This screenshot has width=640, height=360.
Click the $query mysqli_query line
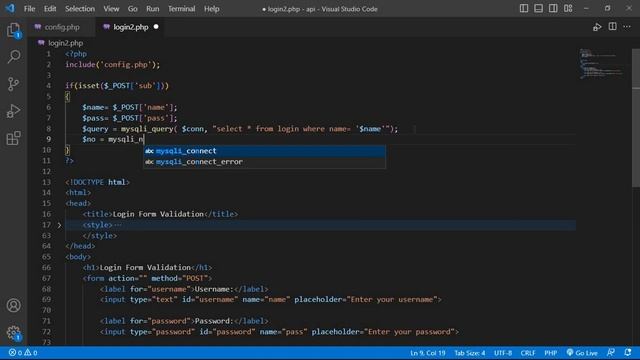coord(240,129)
